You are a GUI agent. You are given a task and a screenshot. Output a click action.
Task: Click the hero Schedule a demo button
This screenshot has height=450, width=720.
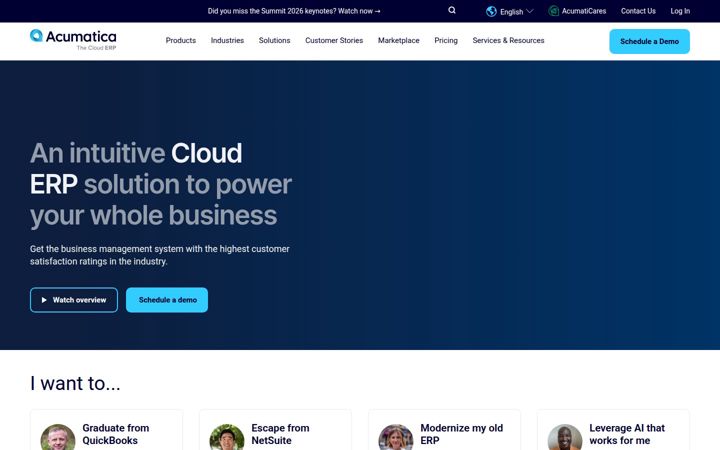tap(167, 300)
